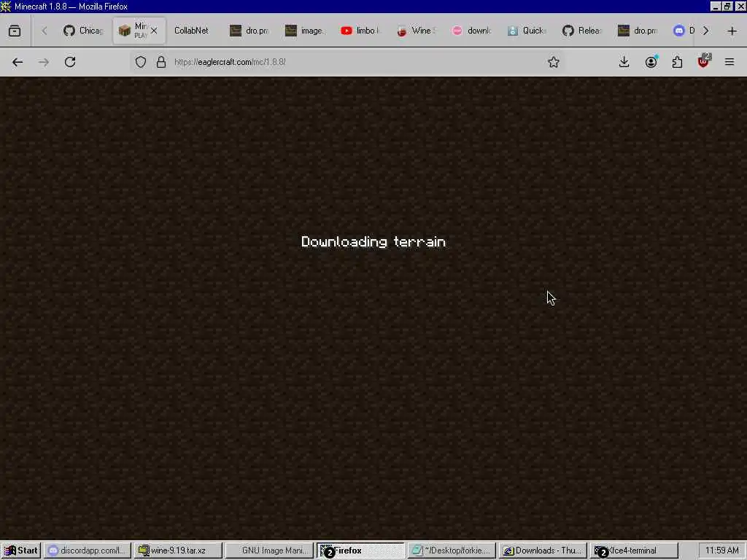
Task: Switch to the Quick tab
Action: pos(527,31)
